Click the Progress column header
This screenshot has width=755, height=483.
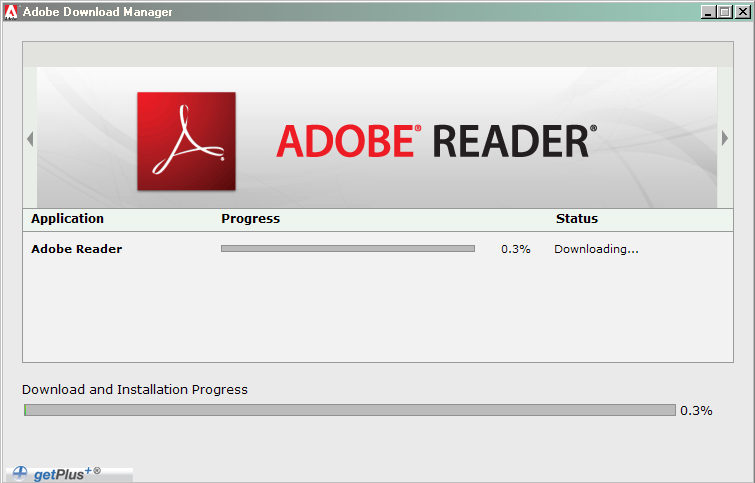tap(250, 219)
